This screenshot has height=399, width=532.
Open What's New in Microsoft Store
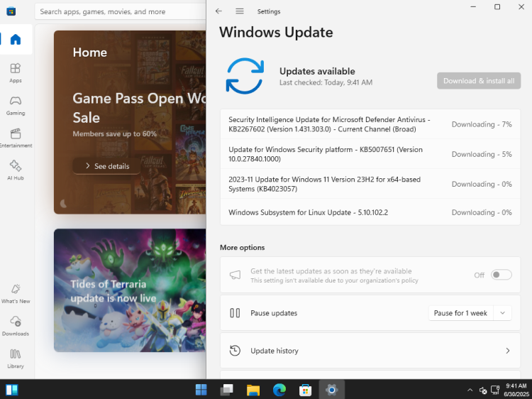click(16, 294)
